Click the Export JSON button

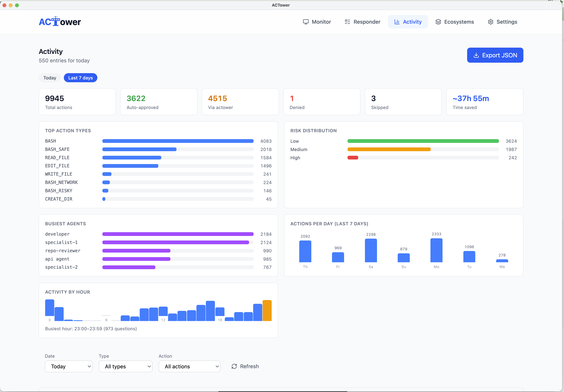(x=495, y=55)
